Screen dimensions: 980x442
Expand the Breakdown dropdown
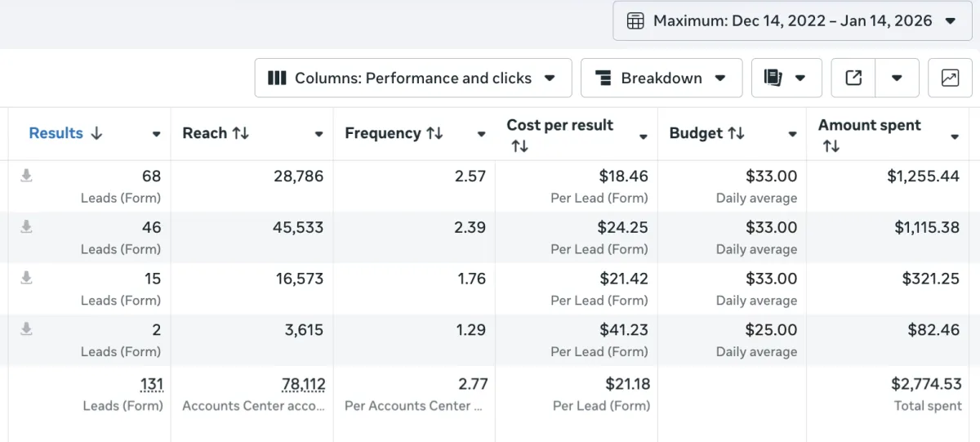661,78
